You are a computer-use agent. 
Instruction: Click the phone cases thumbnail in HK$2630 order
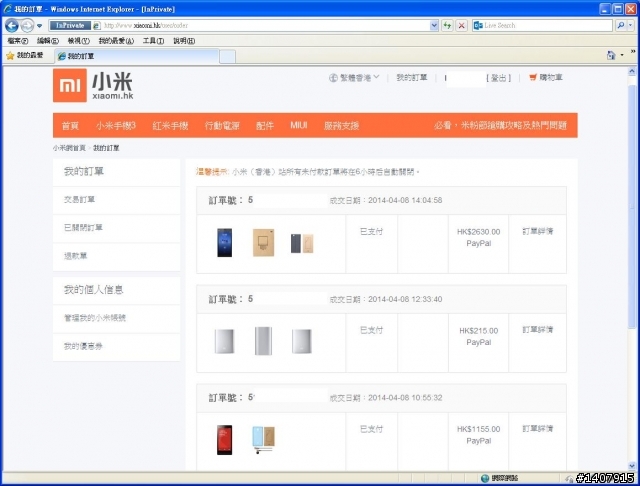coord(302,243)
